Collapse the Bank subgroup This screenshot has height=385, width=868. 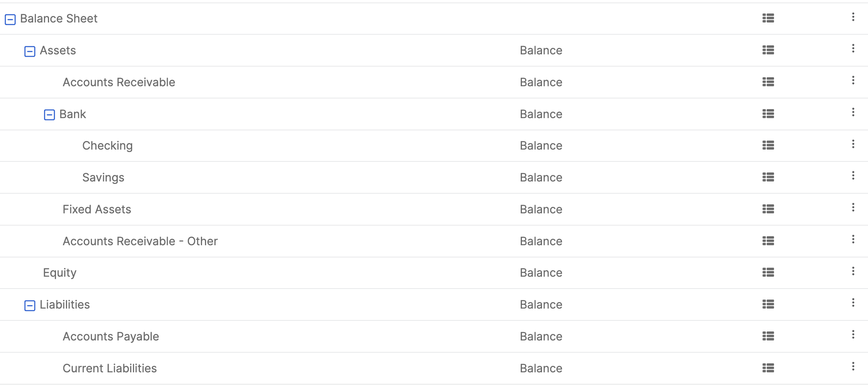(x=49, y=115)
